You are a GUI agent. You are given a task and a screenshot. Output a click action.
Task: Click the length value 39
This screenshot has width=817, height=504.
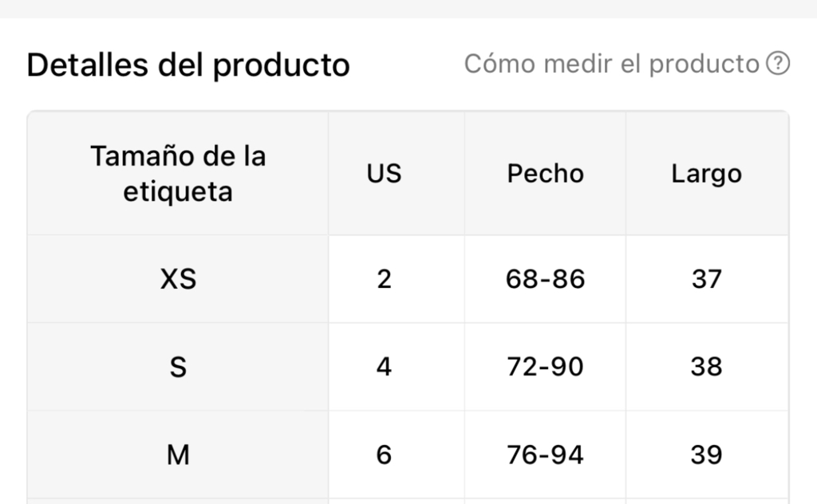coord(707,455)
